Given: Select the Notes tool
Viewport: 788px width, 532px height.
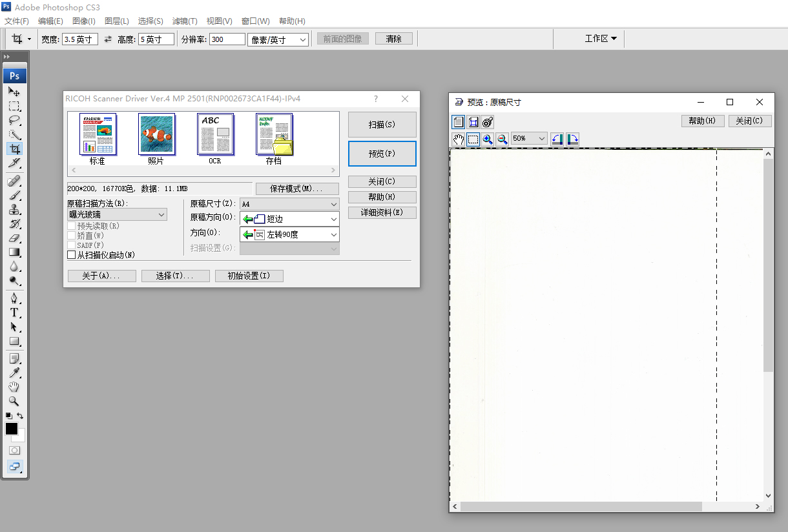Looking at the screenshot, I should click(x=14, y=358).
